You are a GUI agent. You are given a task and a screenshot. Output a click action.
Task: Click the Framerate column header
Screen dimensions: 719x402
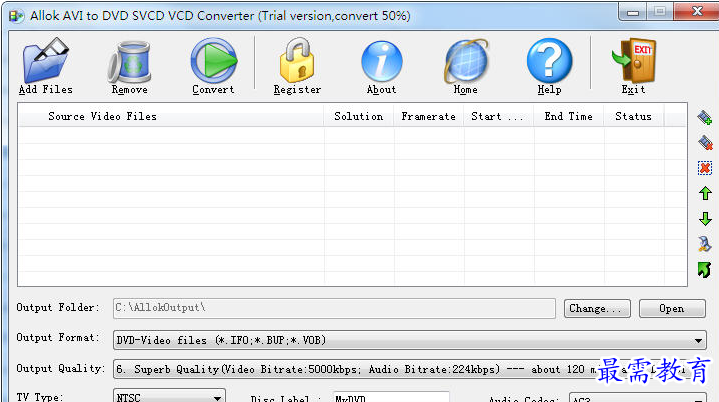pyautogui.click(x=429, y=116)
